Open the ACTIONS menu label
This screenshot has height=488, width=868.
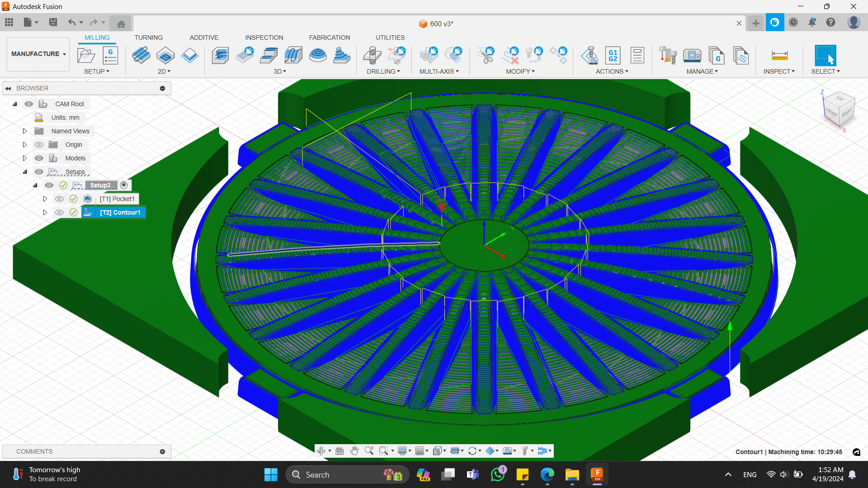(612, 71)
